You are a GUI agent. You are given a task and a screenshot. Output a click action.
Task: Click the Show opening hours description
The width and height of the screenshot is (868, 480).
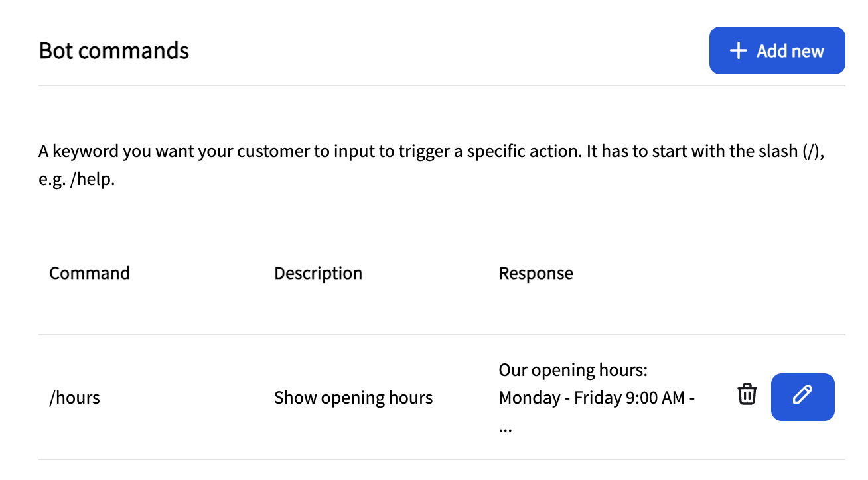(353, 398)
